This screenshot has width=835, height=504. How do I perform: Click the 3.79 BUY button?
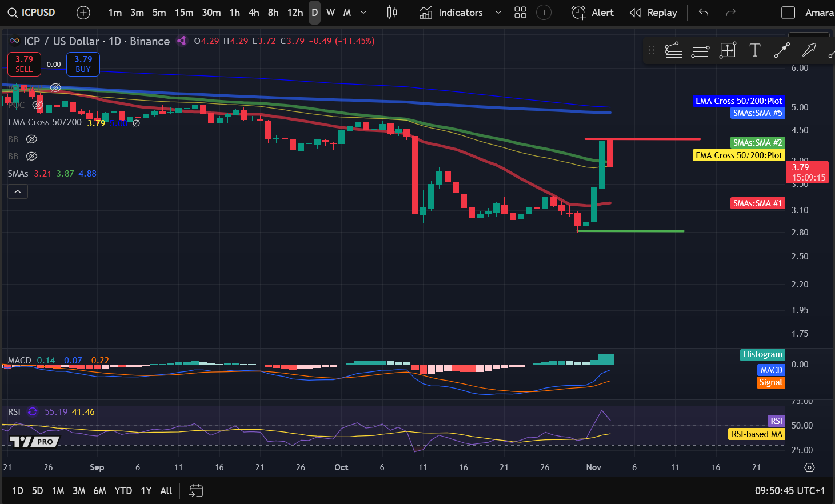pyautogui.click(x=83, y=64)
